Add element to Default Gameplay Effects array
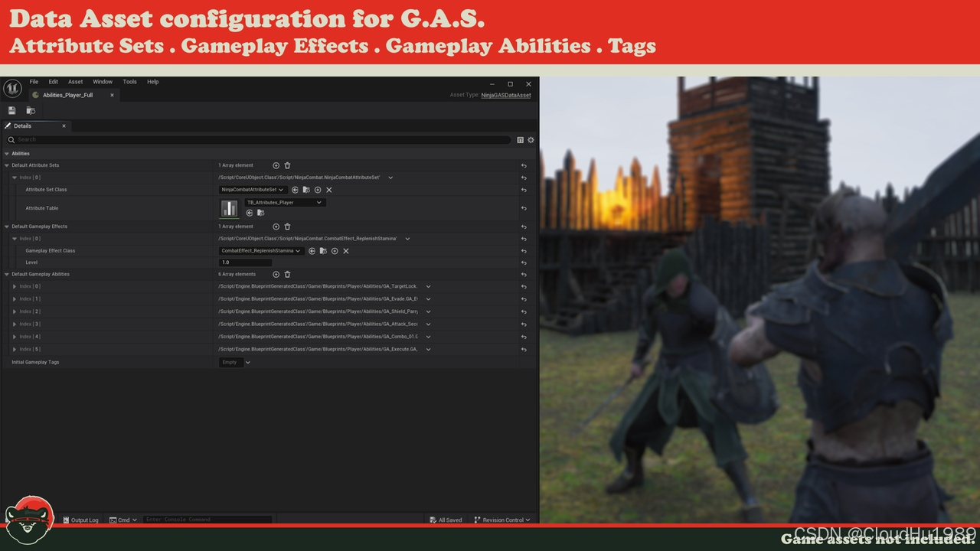Image resolution: width=980 pixels, height=551 pixels. [x=276, y=227]
